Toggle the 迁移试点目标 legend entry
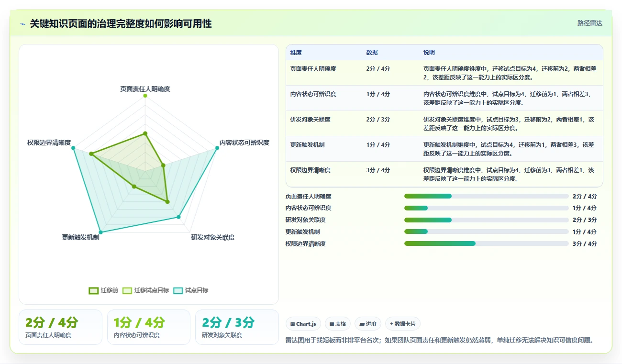622x364 pixels. click(x=145, y=290)
